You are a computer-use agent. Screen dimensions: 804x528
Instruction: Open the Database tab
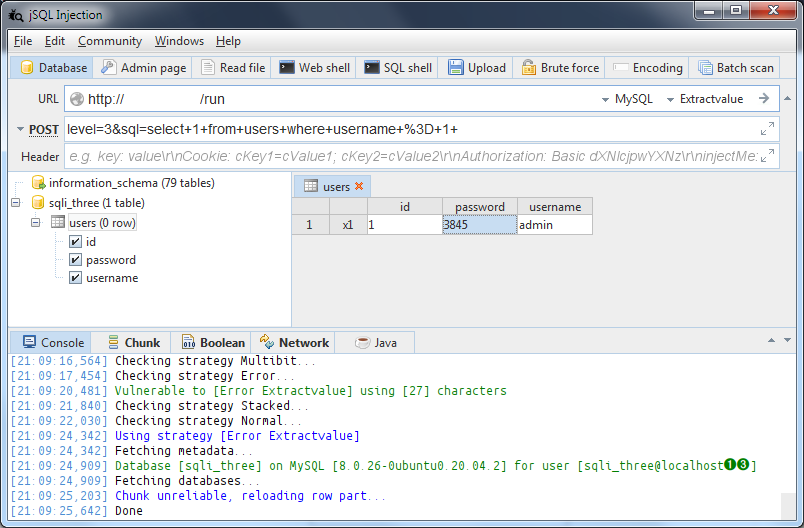pyautogui.click(x=53, y=68)
